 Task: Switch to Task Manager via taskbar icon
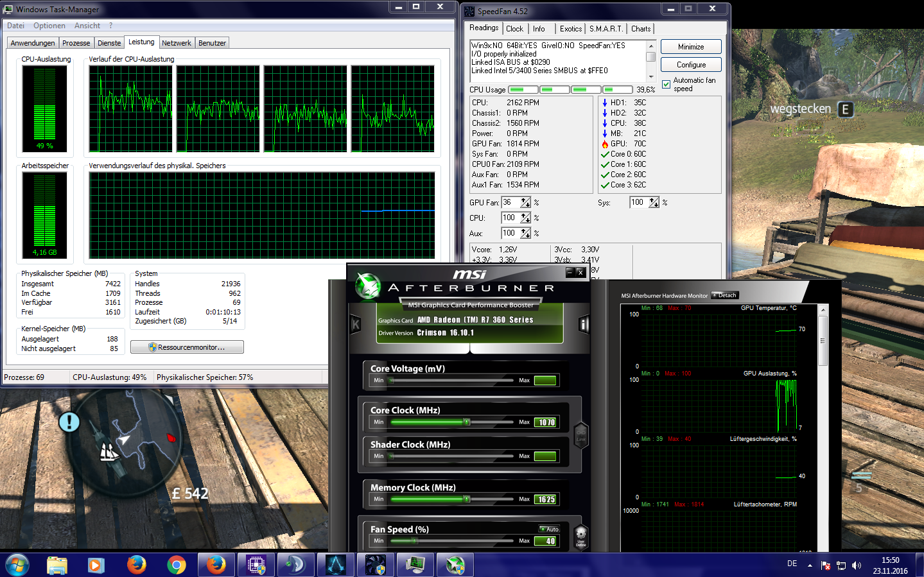415,565
